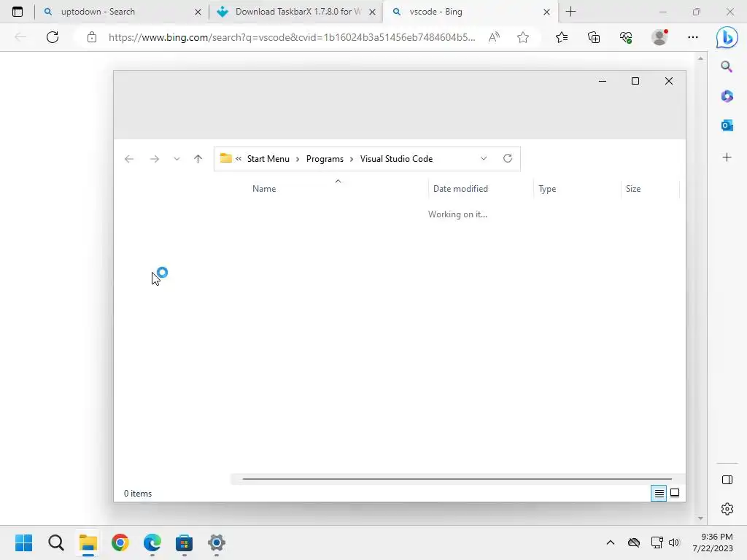747x560 pixels.
Task: Sort files by Name column
Action: (x=264, y=189)
